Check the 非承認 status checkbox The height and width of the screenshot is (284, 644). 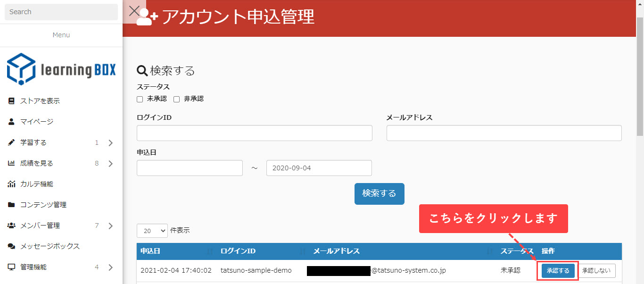177,99
